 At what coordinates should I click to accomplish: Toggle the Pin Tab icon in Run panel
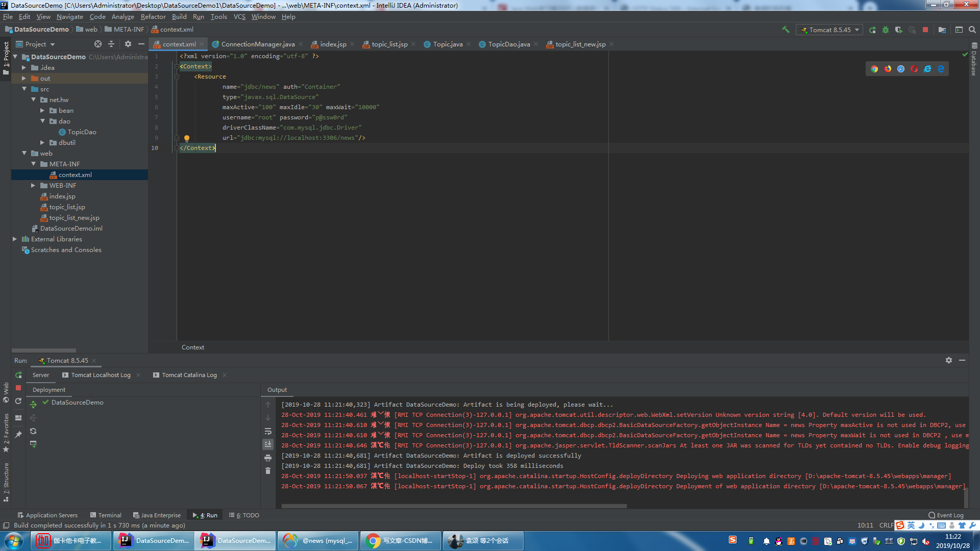[18, 434]
